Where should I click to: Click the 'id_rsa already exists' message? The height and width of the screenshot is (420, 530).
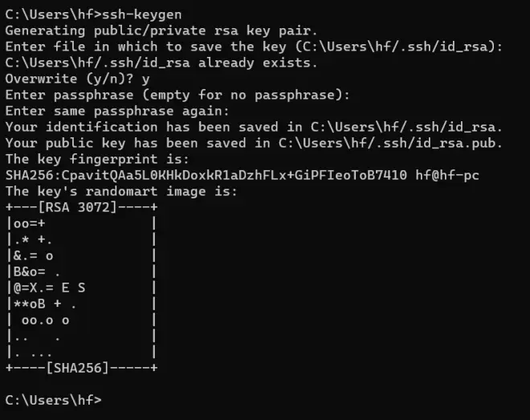161,63
